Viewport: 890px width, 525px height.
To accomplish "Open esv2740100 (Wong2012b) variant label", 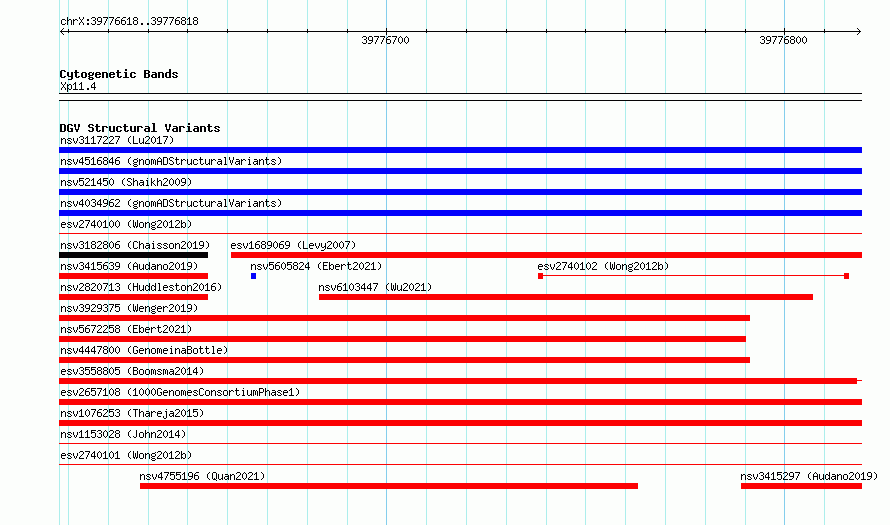I will 126,224.
